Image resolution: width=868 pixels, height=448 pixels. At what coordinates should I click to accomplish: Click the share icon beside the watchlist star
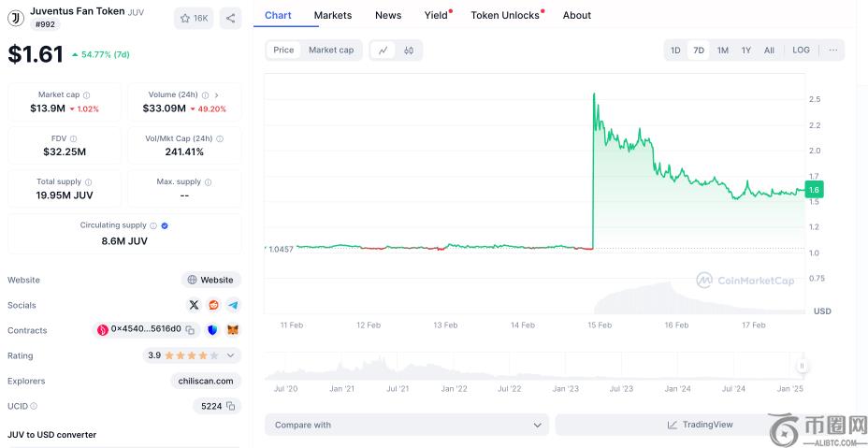coord(230,18)
